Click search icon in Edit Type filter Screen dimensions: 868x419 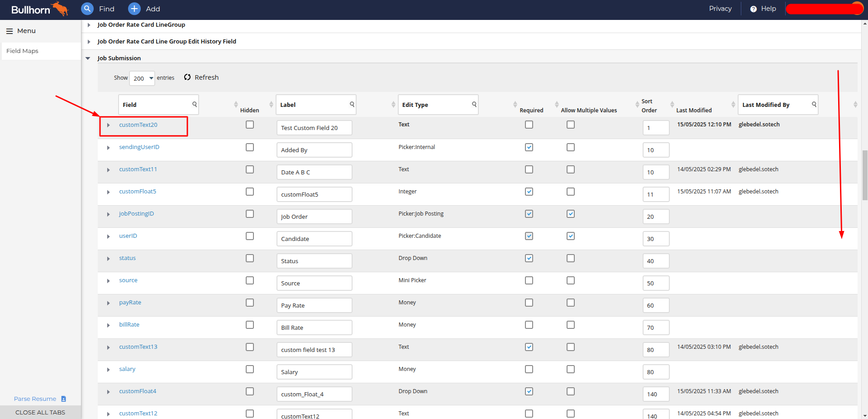[474, 104]
